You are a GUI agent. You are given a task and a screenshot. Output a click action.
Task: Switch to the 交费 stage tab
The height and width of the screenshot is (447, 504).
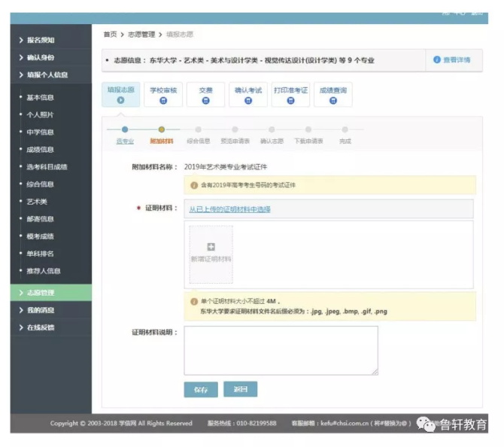[205, 95]
